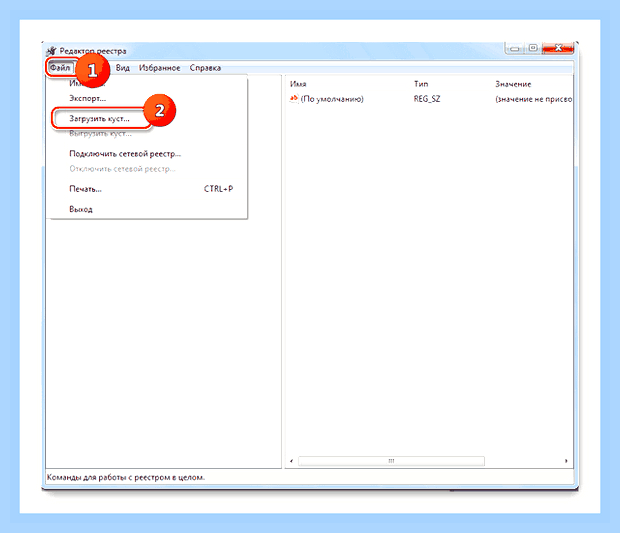Minimize the Редактор реестра window
Screen dimensions: 620x533
[x=515, y=48]
